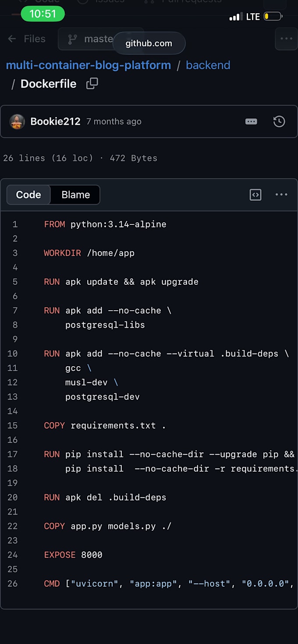Select line number 15
Image resolution: width=298 pixels, height=644 pixels.
(x=13, y=425)
